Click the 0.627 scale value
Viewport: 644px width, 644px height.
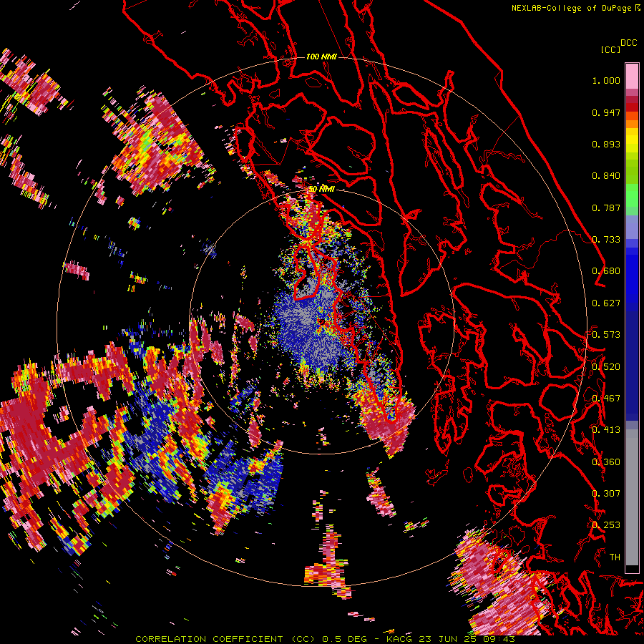coord(606,303)
